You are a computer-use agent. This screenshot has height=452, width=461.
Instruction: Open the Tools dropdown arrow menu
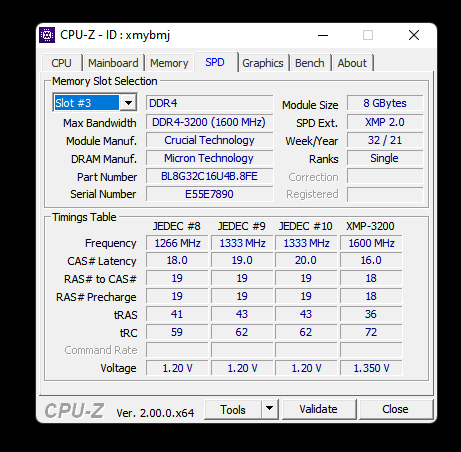[x=270, y=410]
